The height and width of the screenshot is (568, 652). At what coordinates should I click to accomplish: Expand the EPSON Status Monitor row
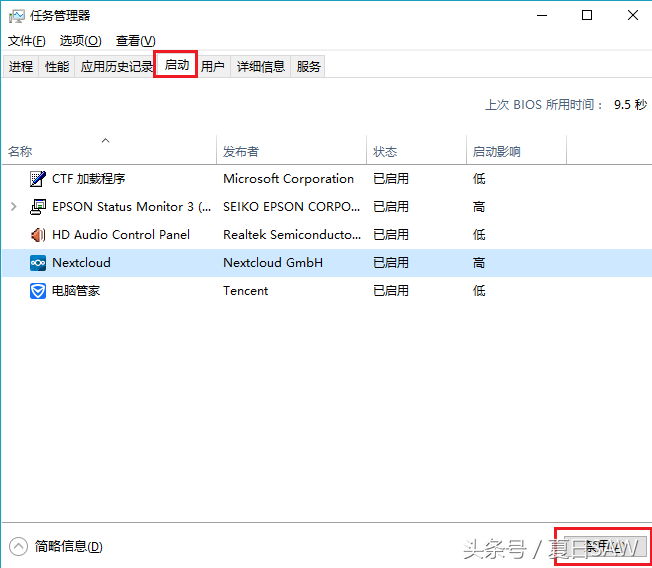click(x=14, y=206)
